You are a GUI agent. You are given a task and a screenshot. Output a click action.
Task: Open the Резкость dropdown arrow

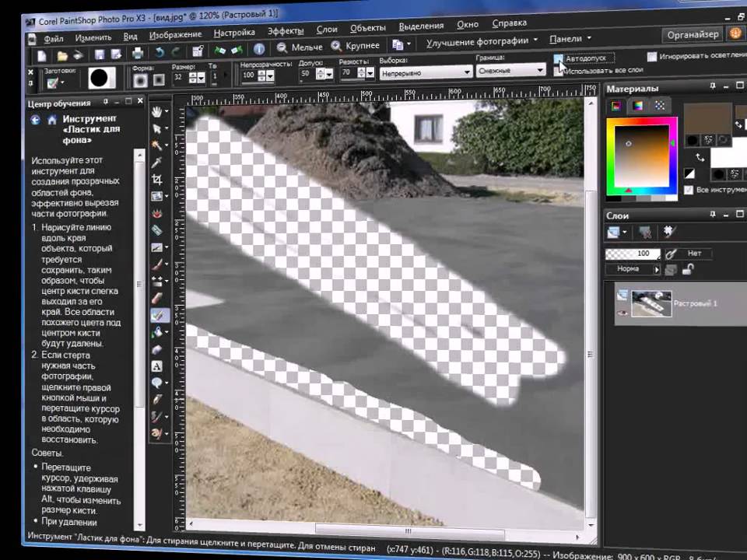click(x=370, y=73)
